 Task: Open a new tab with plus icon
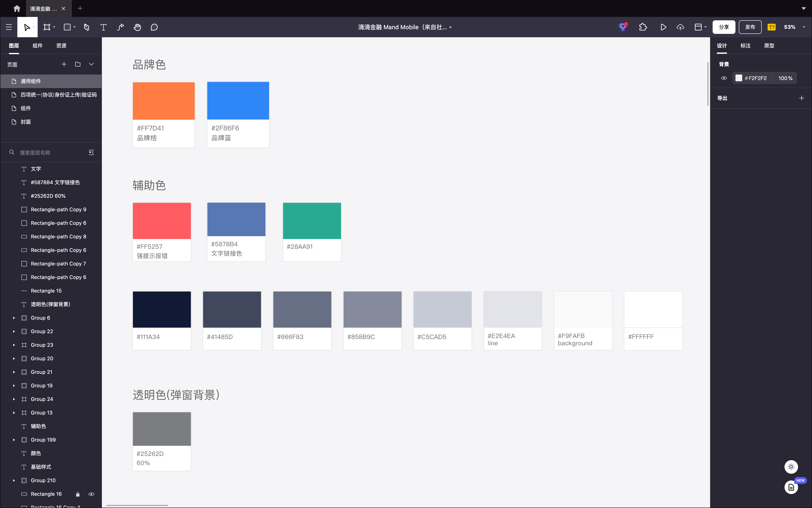pos(80,8)
